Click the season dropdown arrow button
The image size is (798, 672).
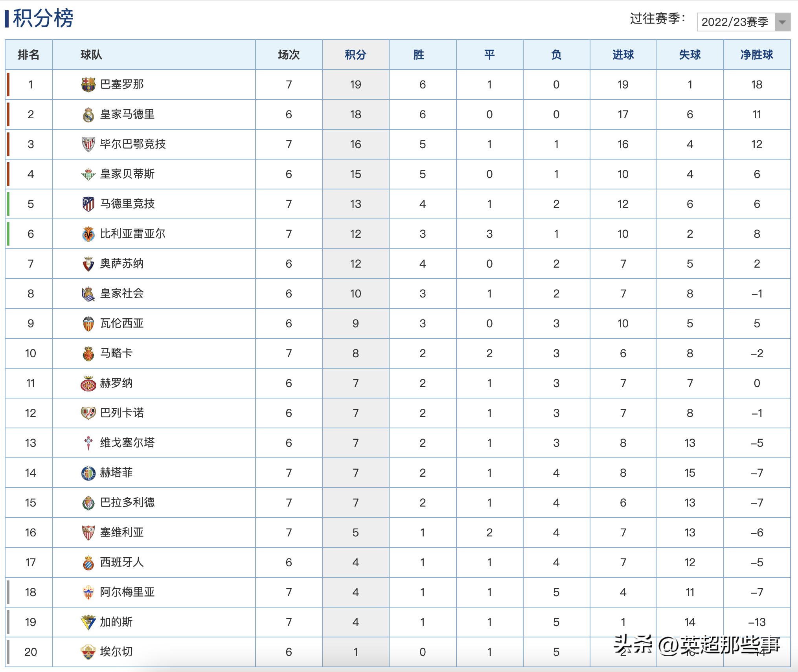click(x=782, y=22)
